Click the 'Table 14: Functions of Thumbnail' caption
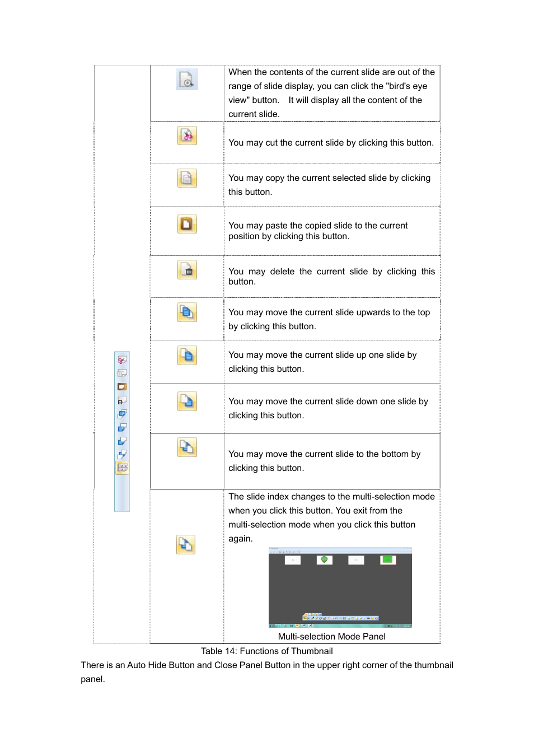 coord(267,651)
